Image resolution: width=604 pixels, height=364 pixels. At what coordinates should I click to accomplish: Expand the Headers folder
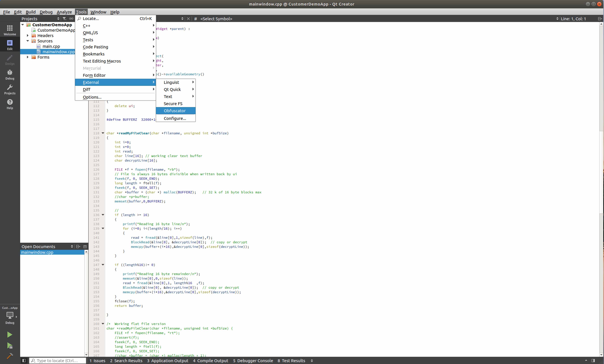point(28,35)
